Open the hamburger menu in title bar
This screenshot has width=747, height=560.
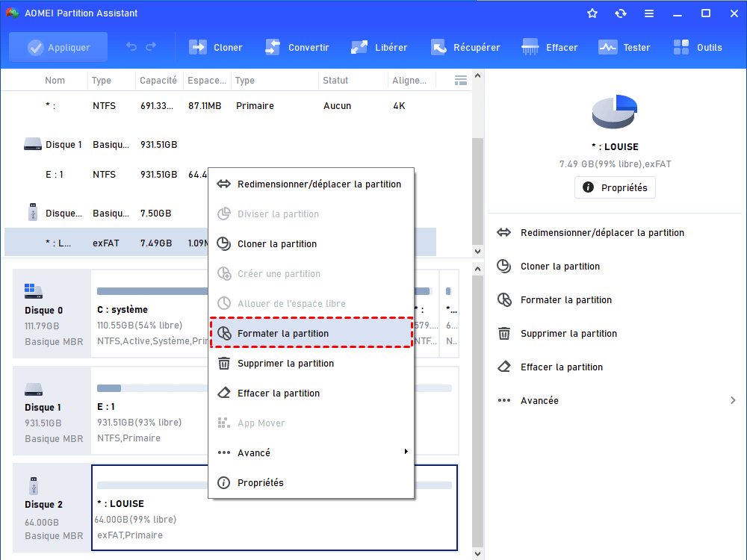point(649,13)
